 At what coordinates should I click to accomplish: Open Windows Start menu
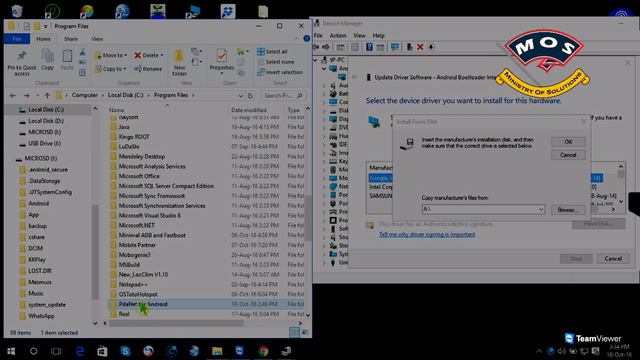point(11,351)
